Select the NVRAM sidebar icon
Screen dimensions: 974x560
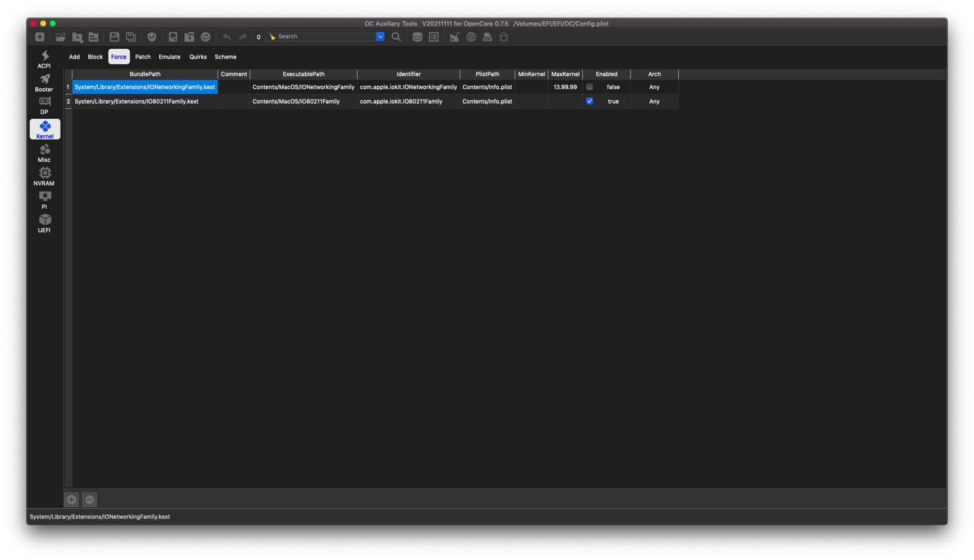click(45, 176)
